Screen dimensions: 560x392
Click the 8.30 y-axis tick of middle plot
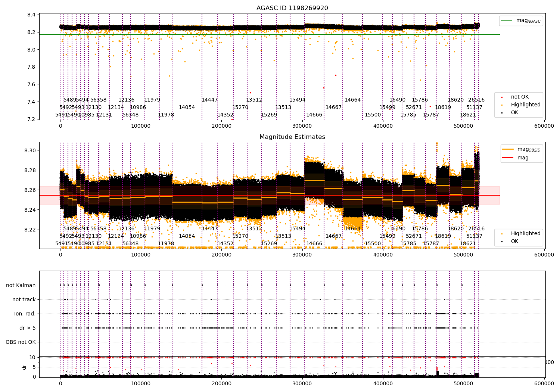pos(30,151)
